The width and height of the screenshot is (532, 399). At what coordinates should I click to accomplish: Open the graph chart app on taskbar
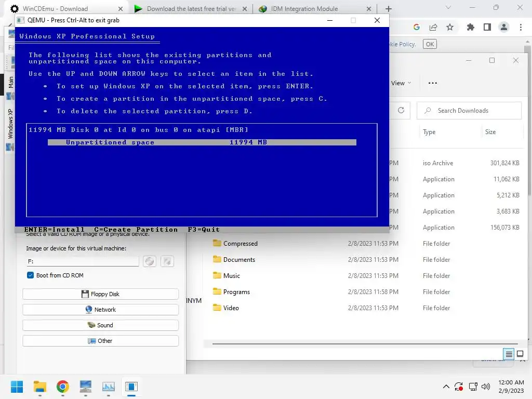[x=108, y=387]
